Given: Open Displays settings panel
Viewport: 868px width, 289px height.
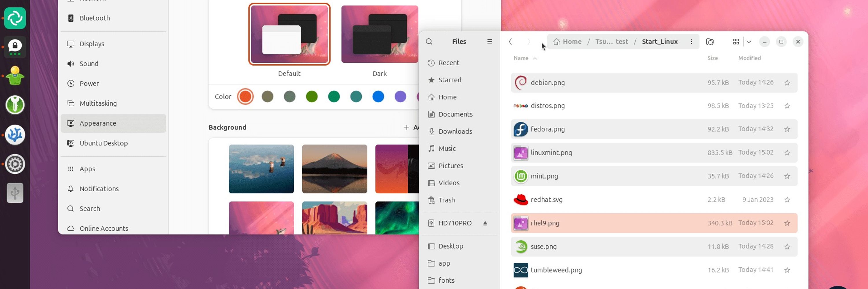Looking at the screenshot, I should coord(113,44).
